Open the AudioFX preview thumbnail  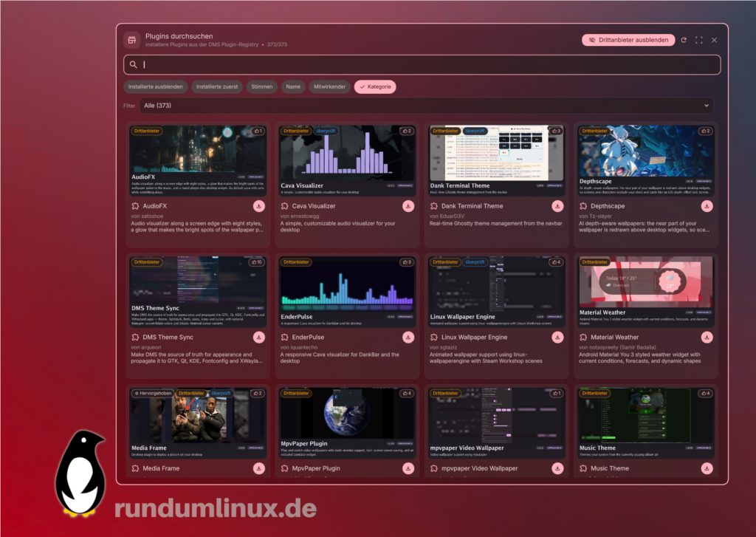point(198,161)
